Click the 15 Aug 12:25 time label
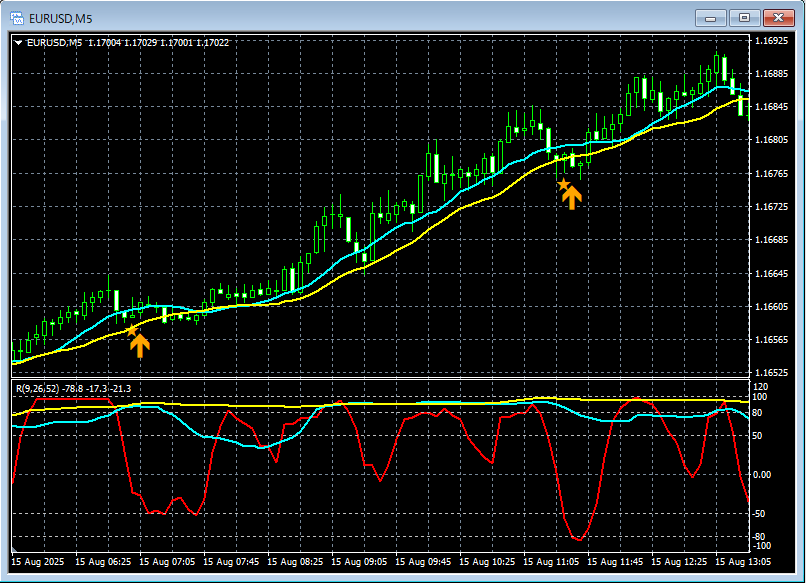807x583 pixels. point(679,561)
